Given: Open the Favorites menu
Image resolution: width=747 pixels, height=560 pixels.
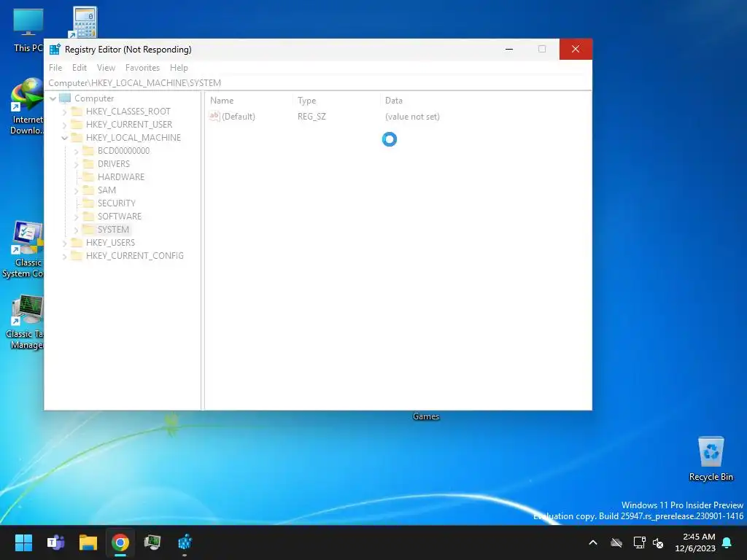Looking at the screenshot, I should pos(142,68).
